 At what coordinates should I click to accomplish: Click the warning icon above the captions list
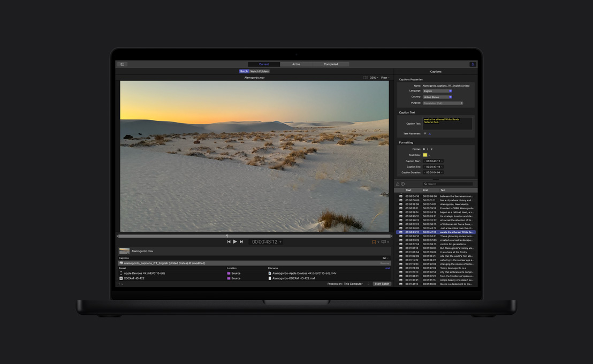tap(398, 184)
